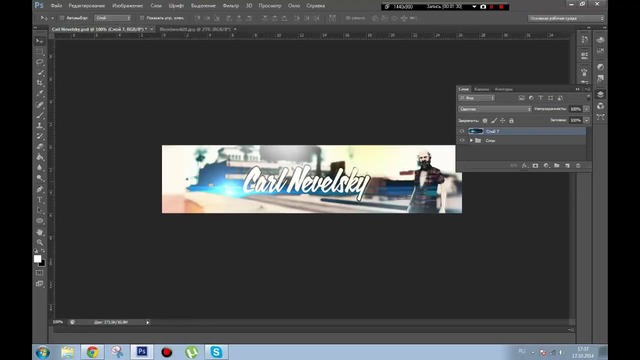Select the Type tool
The image size is (640, 360).
tap(40, 200)
